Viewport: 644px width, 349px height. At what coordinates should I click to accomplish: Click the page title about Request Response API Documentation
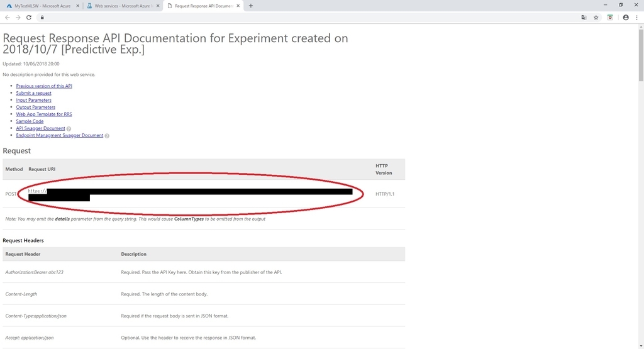(x=175, y=43)
